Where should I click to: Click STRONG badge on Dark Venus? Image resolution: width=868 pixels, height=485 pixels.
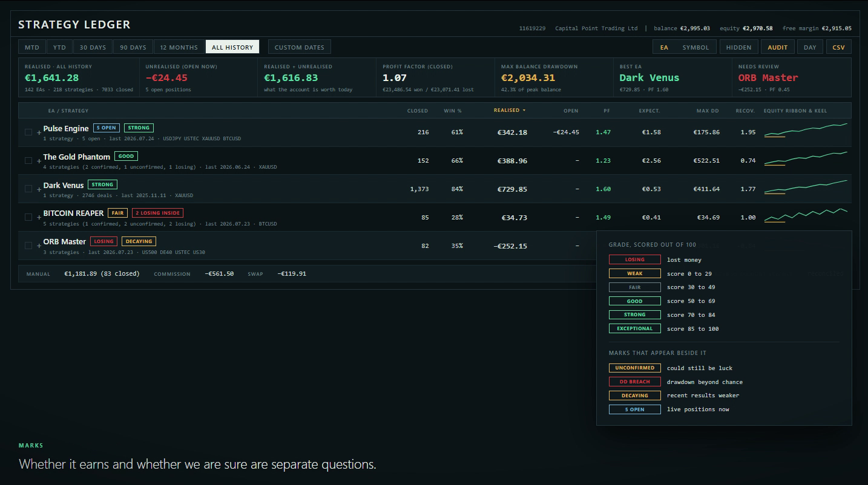click(102, 184)
